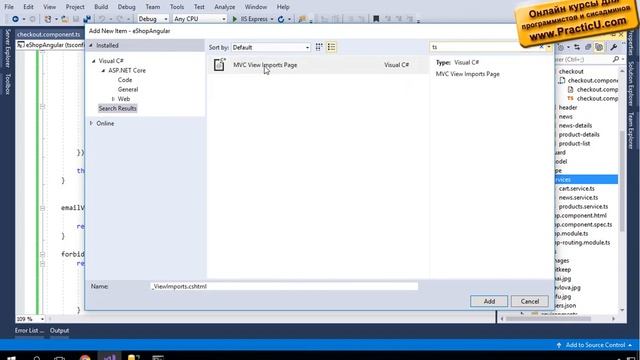Toggle Solution Explorer Show All Files icon
Viewport: 640px width, 360px height.
pyautogui.click(x=599, y=48)
